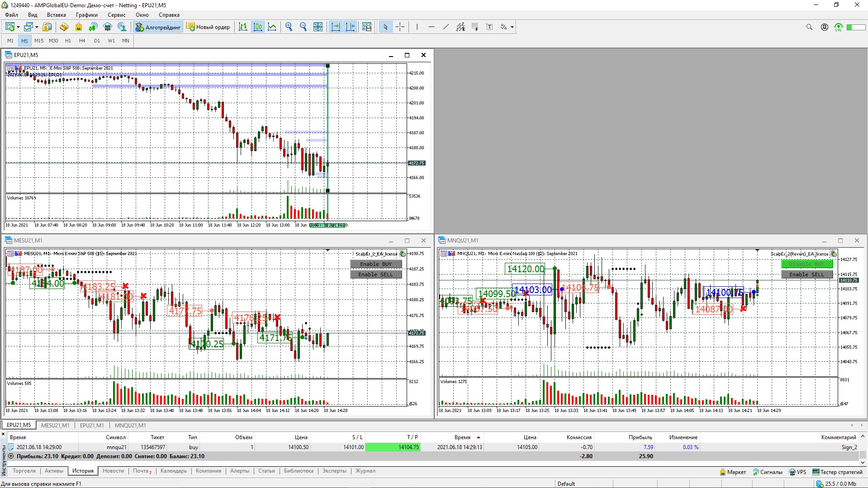Click Disable BUY in MNQU21 chart

pyautogui.click(x=807, y=264)
